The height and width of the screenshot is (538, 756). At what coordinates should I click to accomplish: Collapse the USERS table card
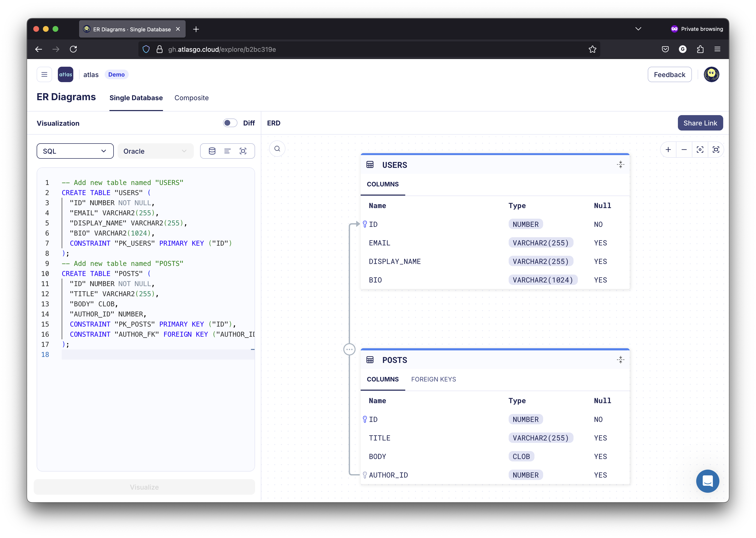tap(620, 165)
